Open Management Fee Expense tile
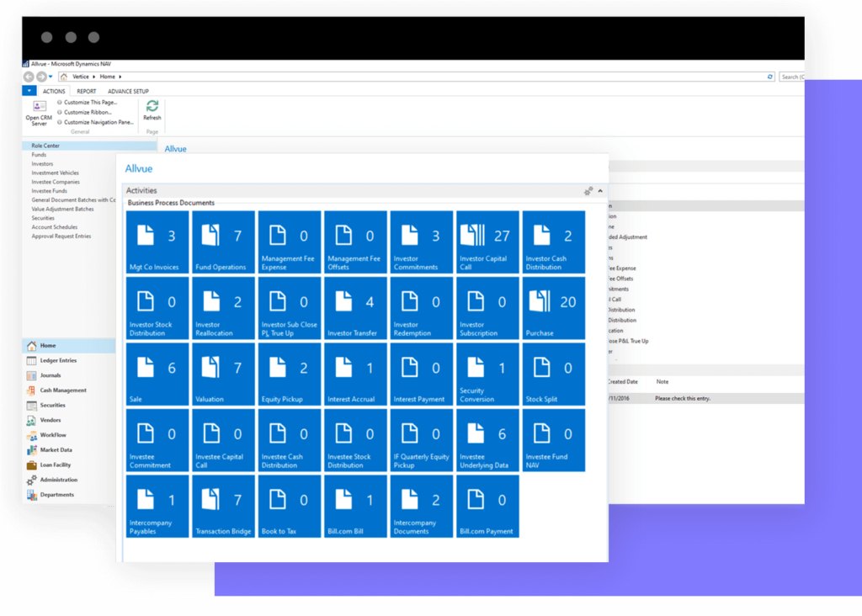 290,242
